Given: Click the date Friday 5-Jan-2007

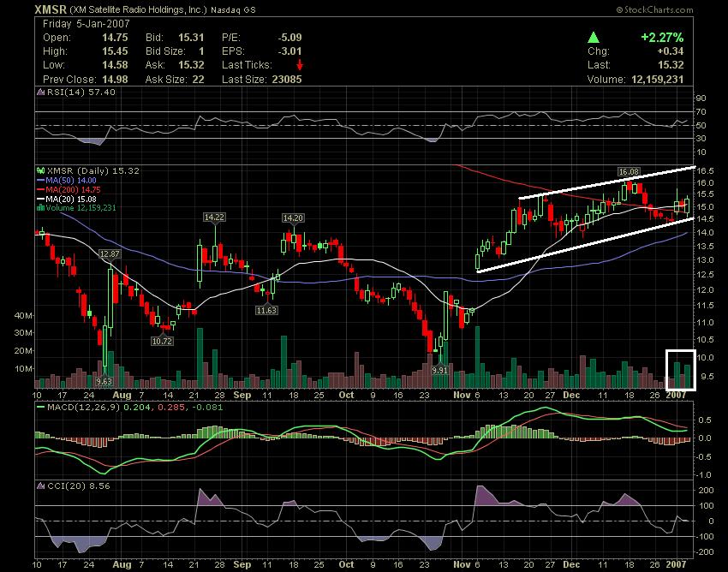Looking at the screenshot, I should pos(87,24).
